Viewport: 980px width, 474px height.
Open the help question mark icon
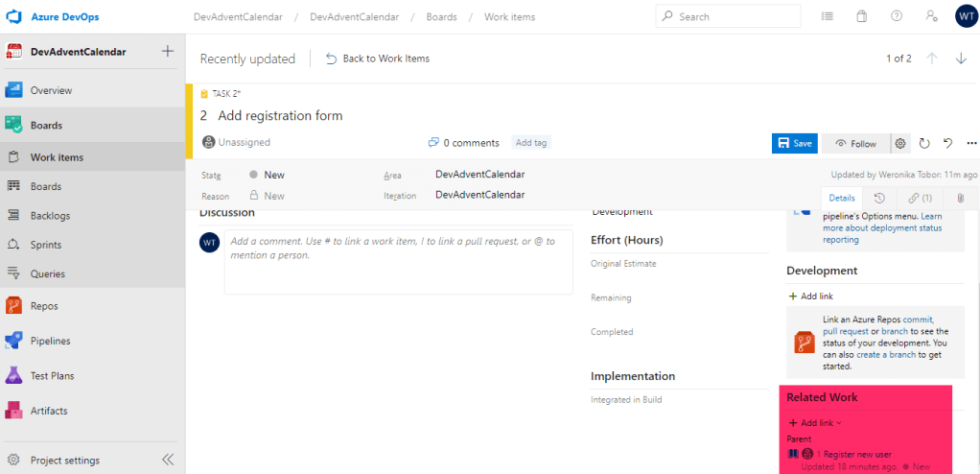pyautogui.click(x=897, y=16)
